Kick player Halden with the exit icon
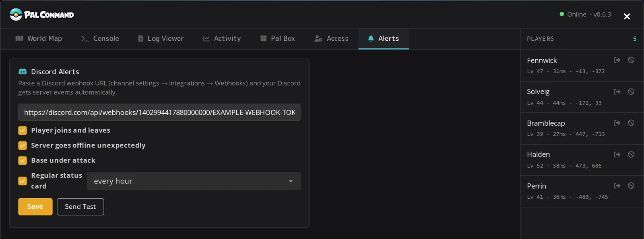Viewport: 644px width, 239px height. coord(617,154)
